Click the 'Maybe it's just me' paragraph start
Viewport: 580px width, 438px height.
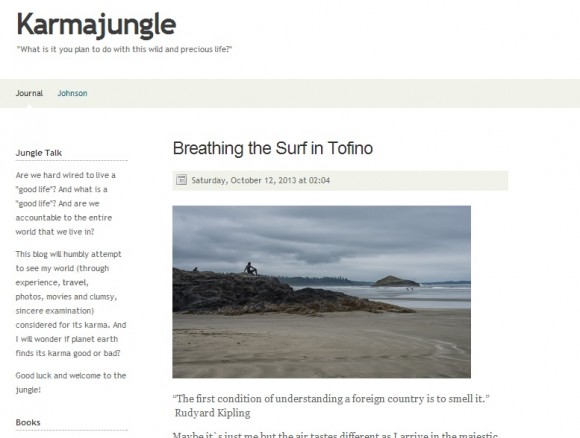(335, 435)
